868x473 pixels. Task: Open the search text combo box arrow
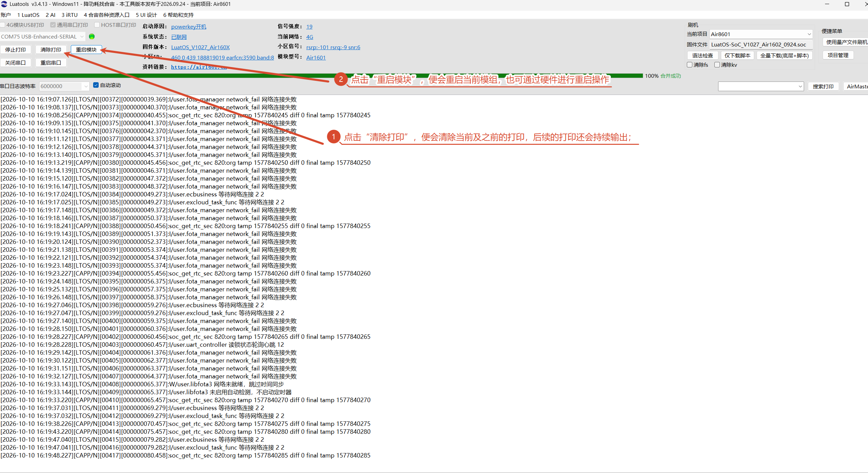pyautogui.click(x=800, y=86)
